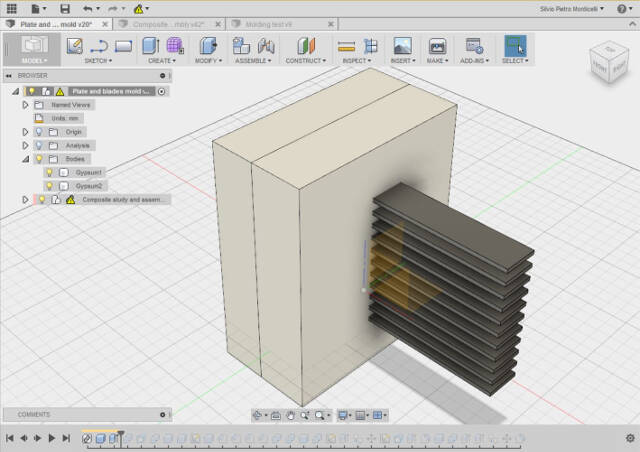Expand the Composite study and assem component

point(25,200)
